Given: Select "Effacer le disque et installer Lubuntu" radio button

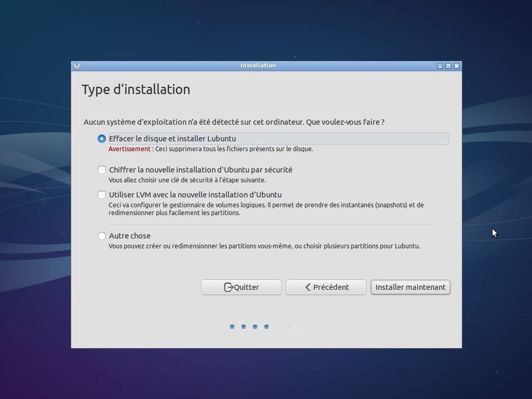Looking at the screenshot, I should (x=102, y=139).
